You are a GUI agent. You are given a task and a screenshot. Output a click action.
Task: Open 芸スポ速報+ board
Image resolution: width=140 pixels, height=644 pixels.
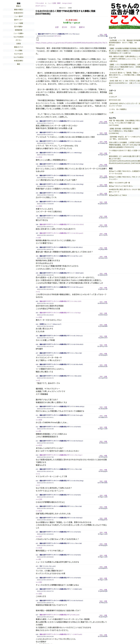18,27
